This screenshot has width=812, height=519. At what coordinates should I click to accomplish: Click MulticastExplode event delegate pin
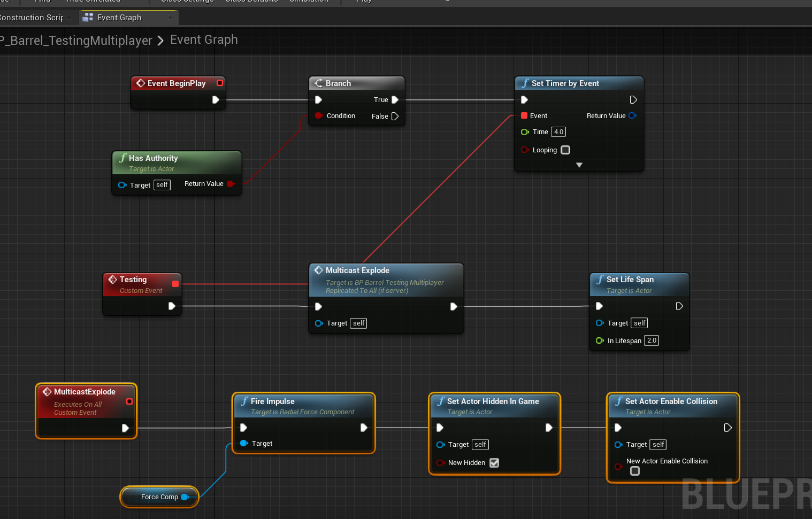(x=129, y=401)
